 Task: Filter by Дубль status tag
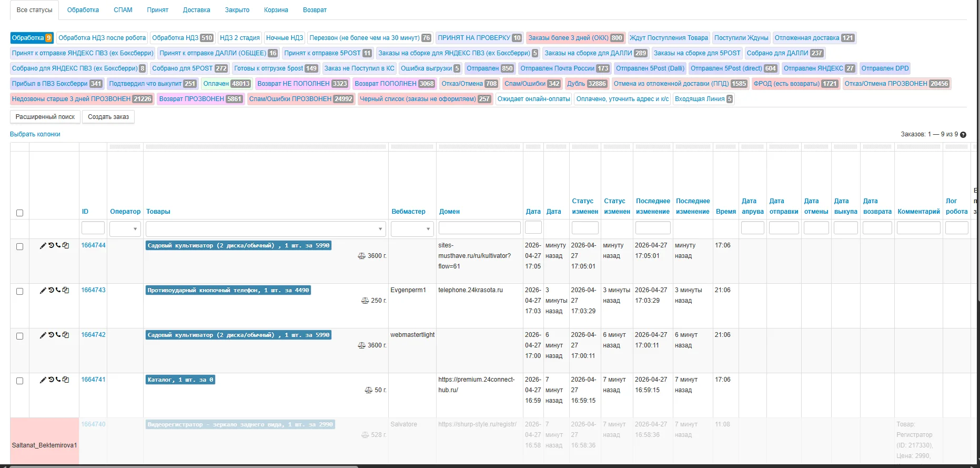587,84
